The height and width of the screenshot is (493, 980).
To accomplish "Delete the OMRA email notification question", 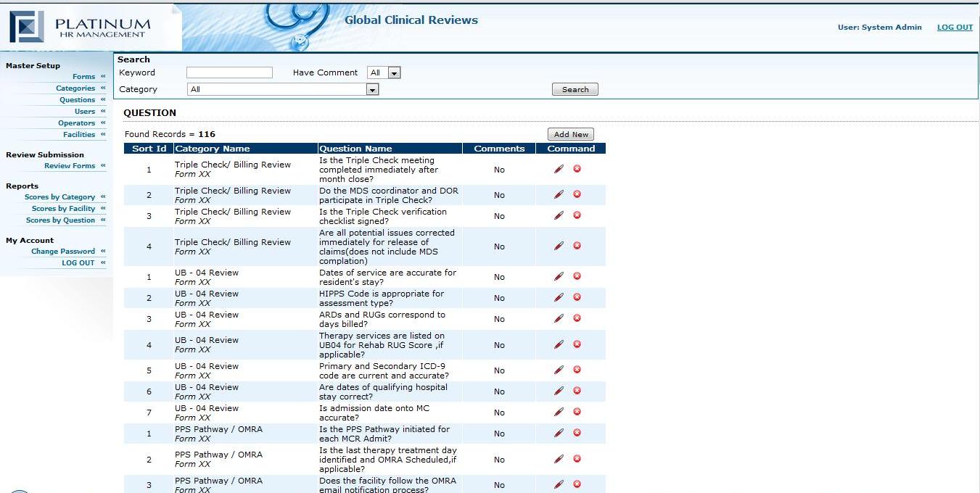I will point(577,484).
